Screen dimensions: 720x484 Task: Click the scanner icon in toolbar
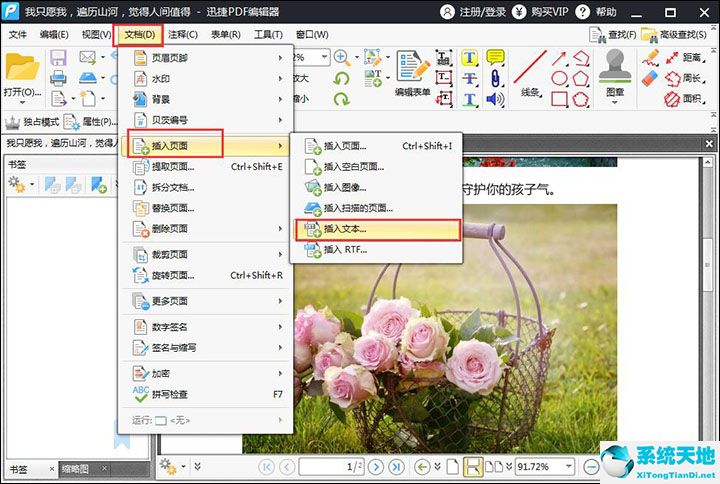click(x=88, y=78)
